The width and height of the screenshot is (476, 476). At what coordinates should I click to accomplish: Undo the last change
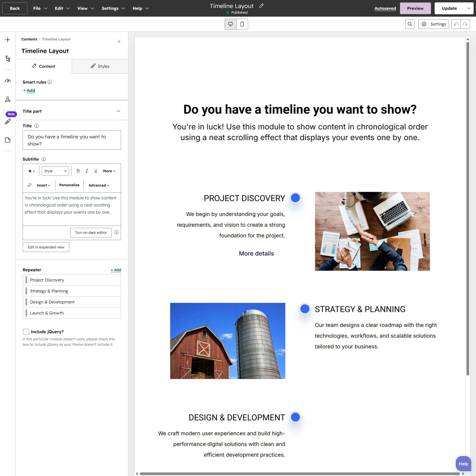pyautogui.click(x=456, y=24)
